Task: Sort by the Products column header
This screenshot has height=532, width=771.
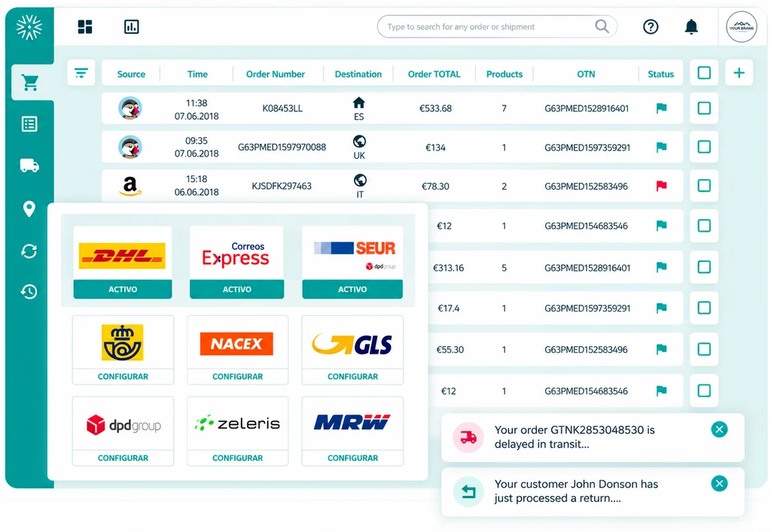Action: click(x=504, y=74)
